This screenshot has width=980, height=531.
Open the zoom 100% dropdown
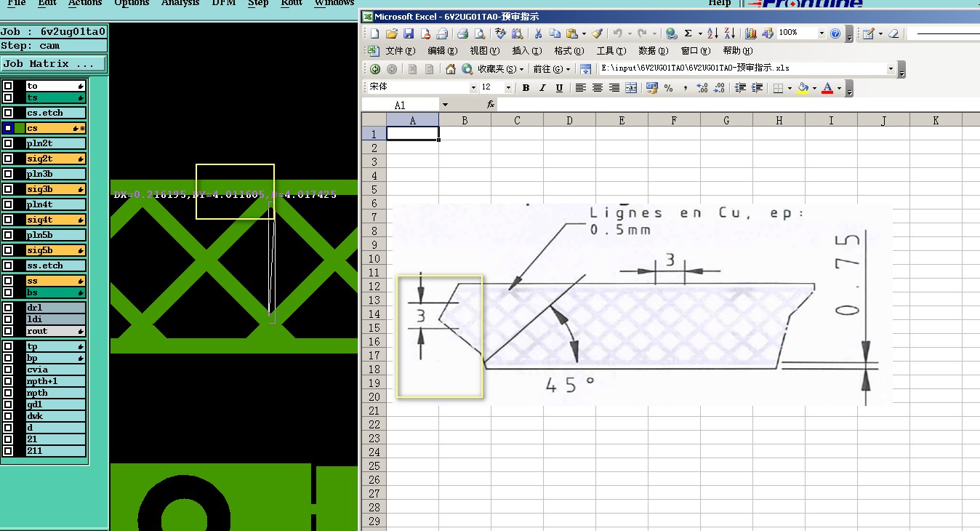point(822,33)
